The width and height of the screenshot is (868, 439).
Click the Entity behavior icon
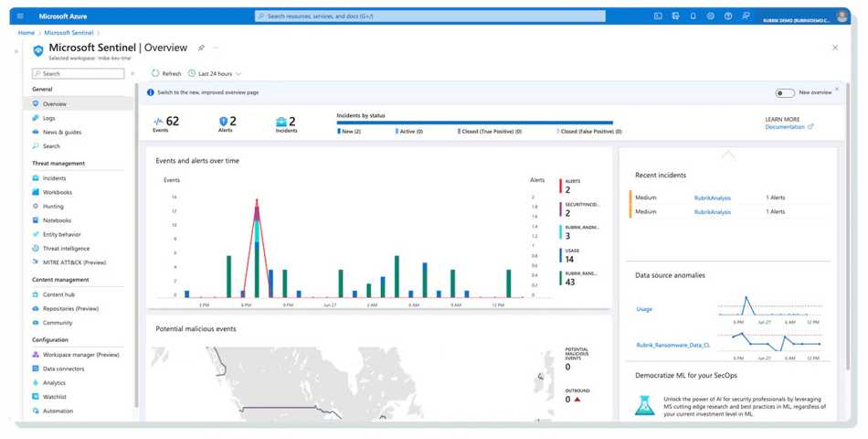click(x=36, y=234)
